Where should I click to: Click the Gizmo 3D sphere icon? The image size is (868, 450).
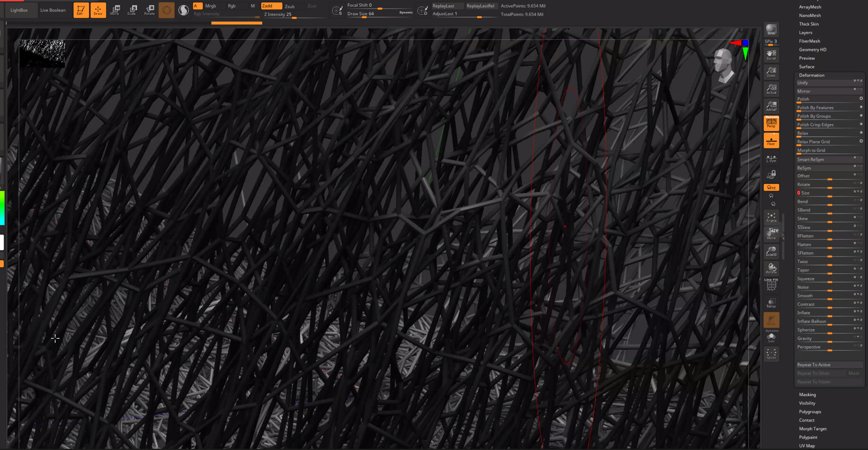166,10
